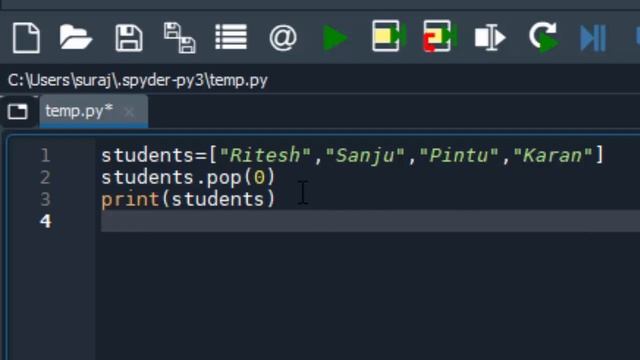Save the current file with the floppy disk icon
640x360 pixels.
coord(129,38)
